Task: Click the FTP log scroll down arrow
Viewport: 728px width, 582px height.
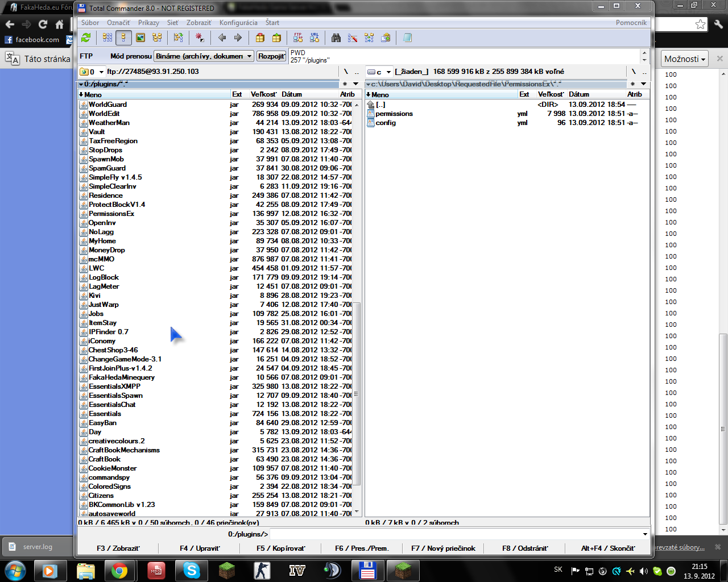Action: [x=644, y=60]
